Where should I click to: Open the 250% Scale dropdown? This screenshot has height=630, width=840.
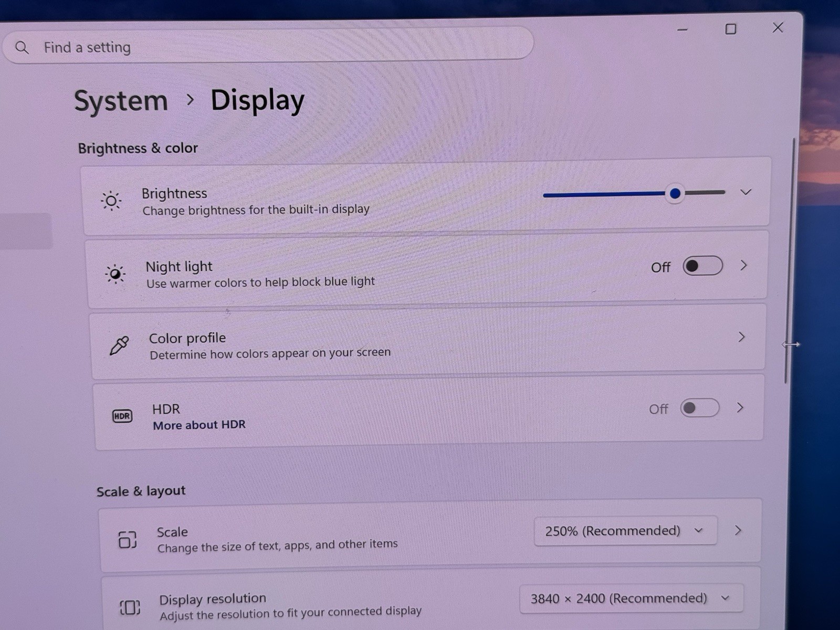(x=625, y=531)
